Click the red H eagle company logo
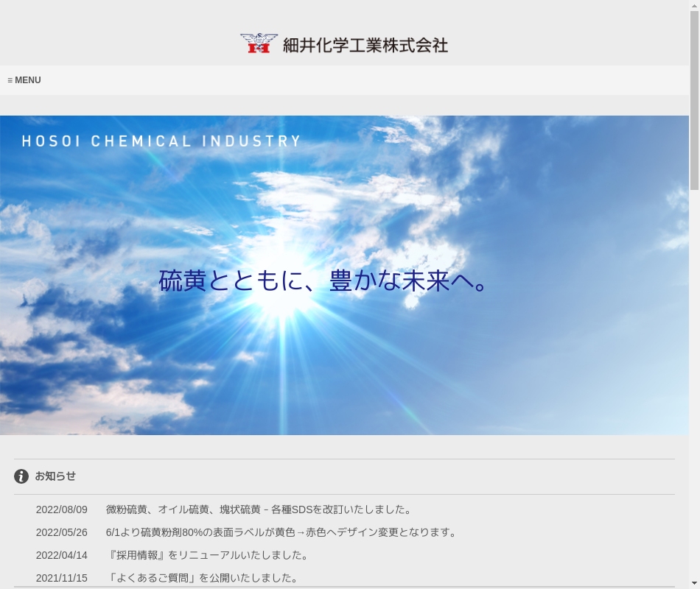The height and width of the screenshot is (589, 700). coord(259,43)
